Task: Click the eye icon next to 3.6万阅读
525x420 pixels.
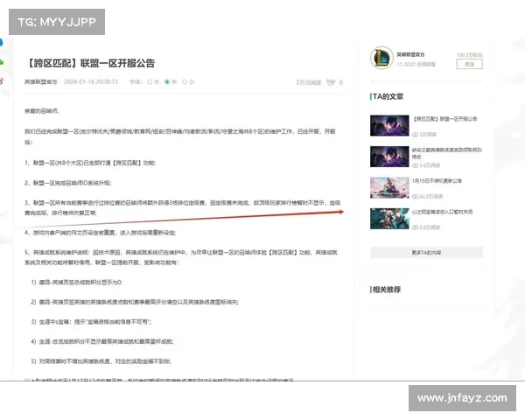Action: point(415,165)
